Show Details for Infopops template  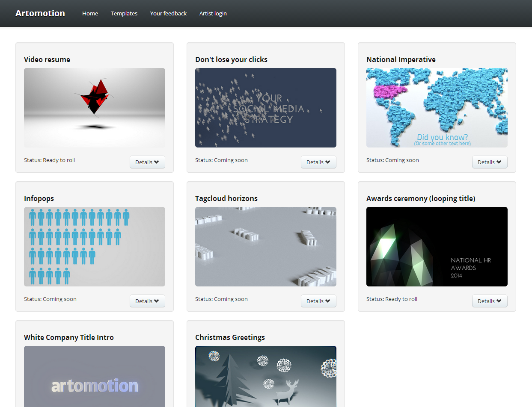[x=147, y=301]
